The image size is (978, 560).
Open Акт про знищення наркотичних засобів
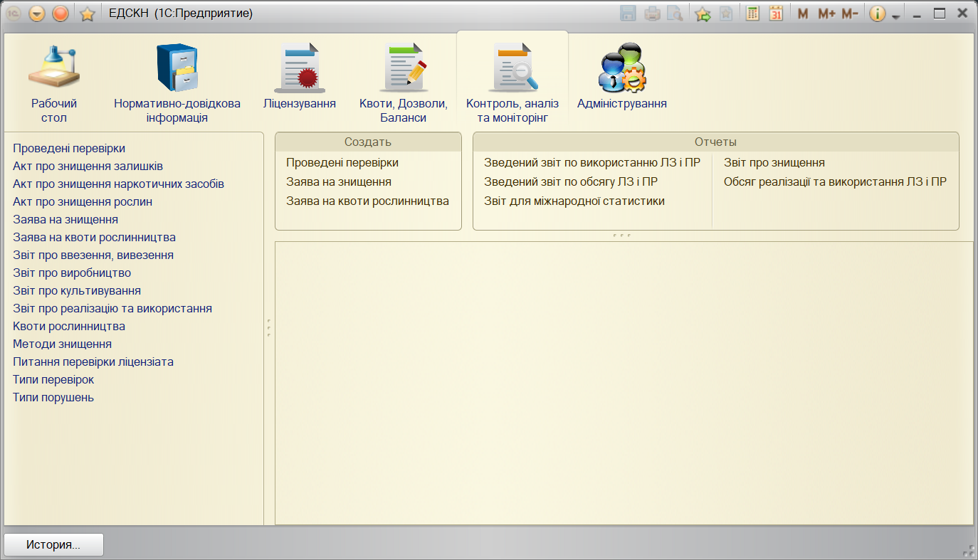(118, 184)
